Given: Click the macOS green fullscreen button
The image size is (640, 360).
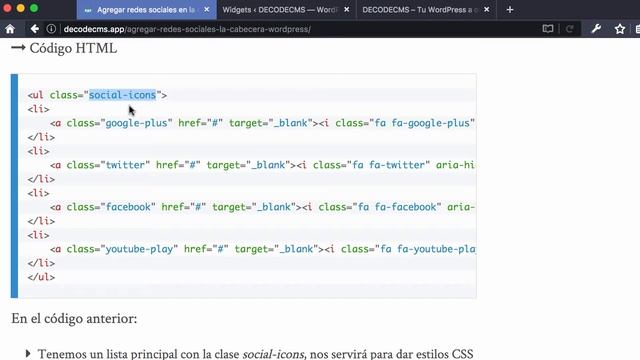Looking at the screenshot, I should pyautogui.click(x=34, y=8).
